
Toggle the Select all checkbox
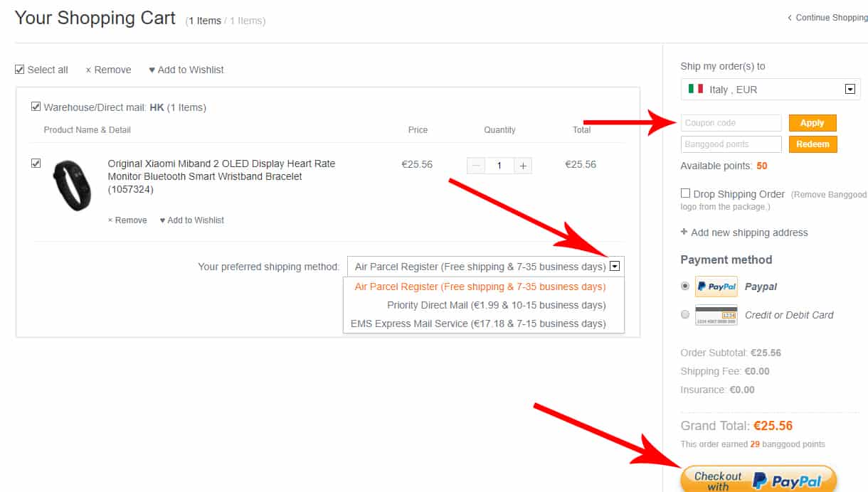(20, 70)
